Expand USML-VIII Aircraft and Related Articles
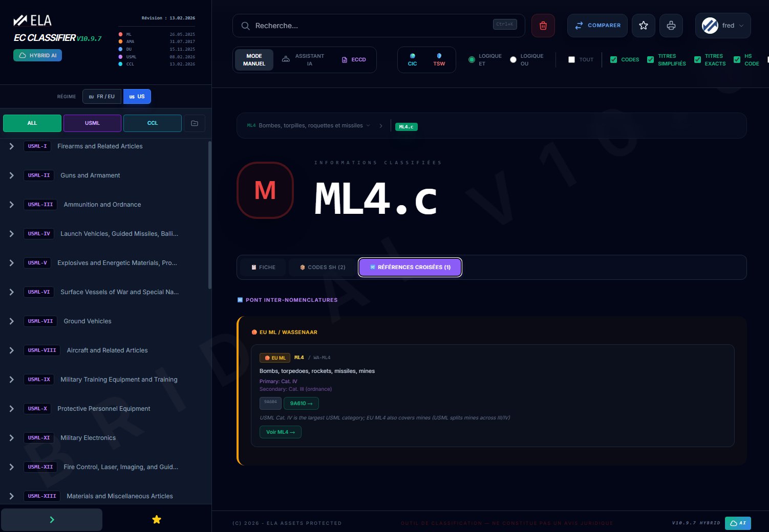 [x=12, y=350]
